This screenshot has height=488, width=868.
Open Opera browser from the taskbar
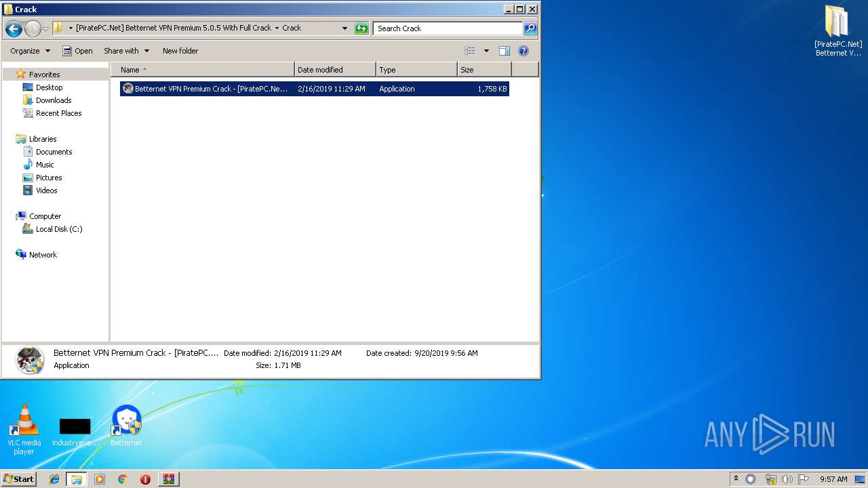pos(145,479)
